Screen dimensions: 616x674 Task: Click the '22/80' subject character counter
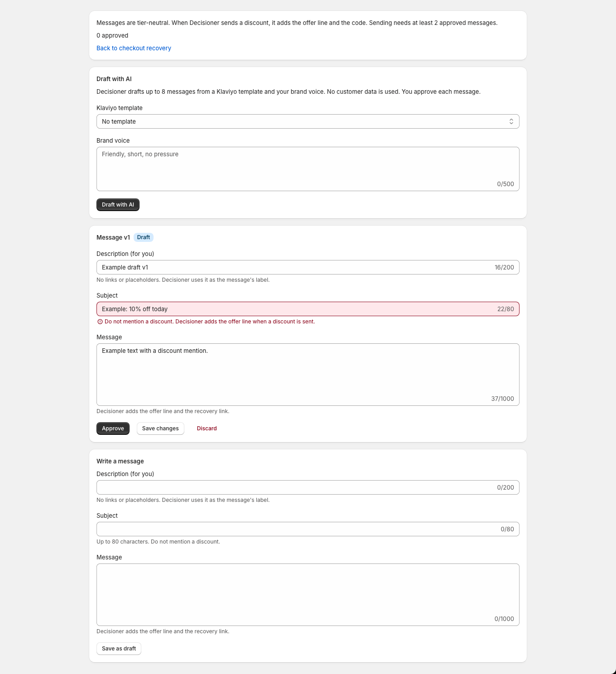(x=505, y=309)
